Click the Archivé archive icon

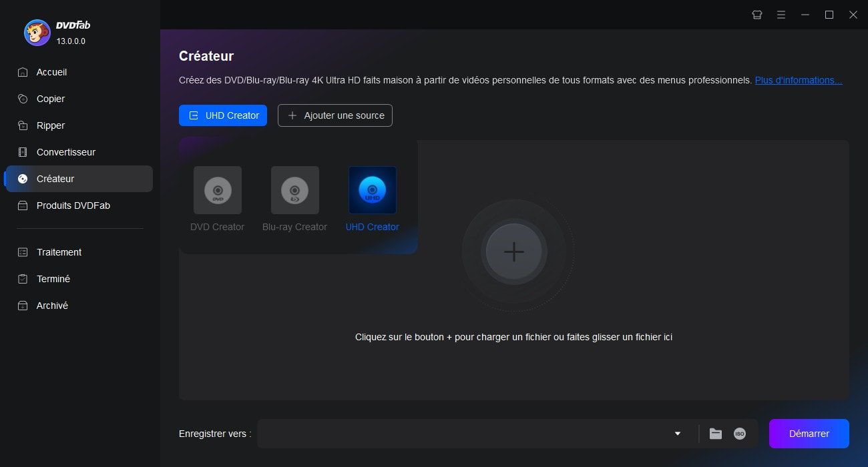23,306
